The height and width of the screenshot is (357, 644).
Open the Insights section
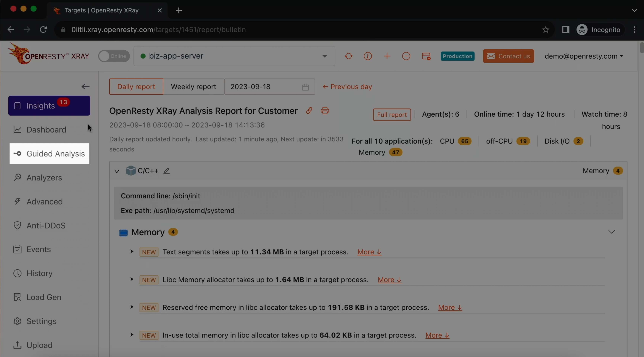coord(49,105)
